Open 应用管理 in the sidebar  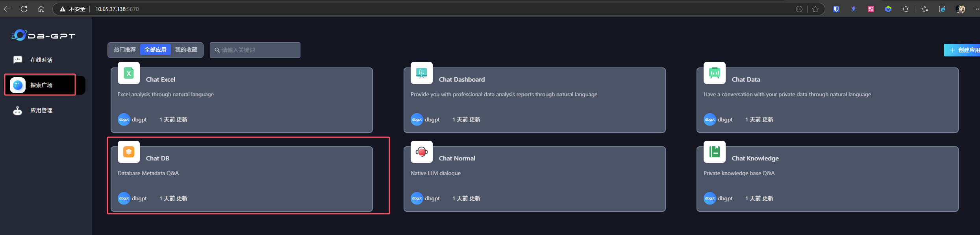click(41, 110)
